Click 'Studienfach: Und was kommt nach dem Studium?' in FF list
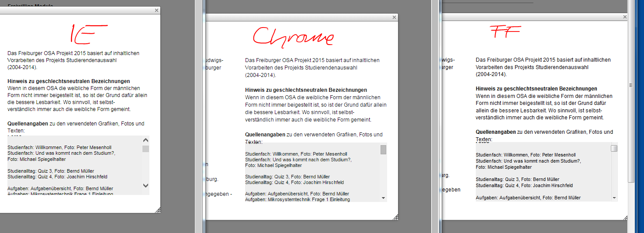Image resolution: width=644 pixels, height=233 pixels. tap(528, 161)
